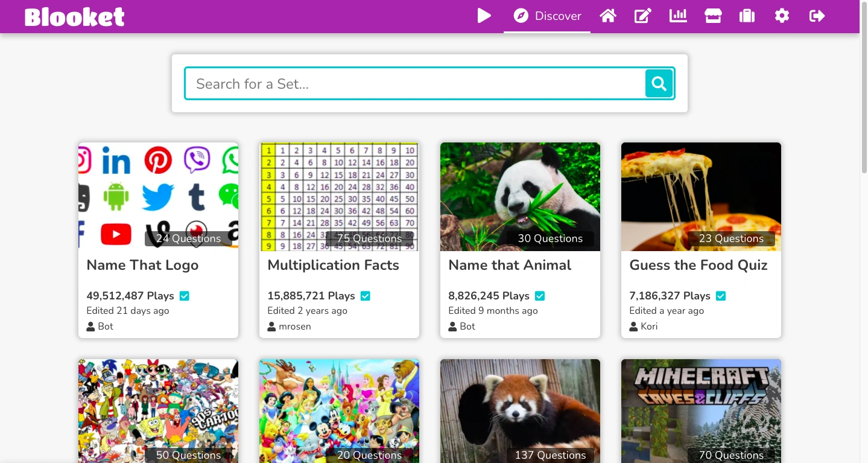Image resolution: width=868 pixels, height=463 pixels.
Task: Click "Edited 9 months ago" text
Action: tap(493, 311)
